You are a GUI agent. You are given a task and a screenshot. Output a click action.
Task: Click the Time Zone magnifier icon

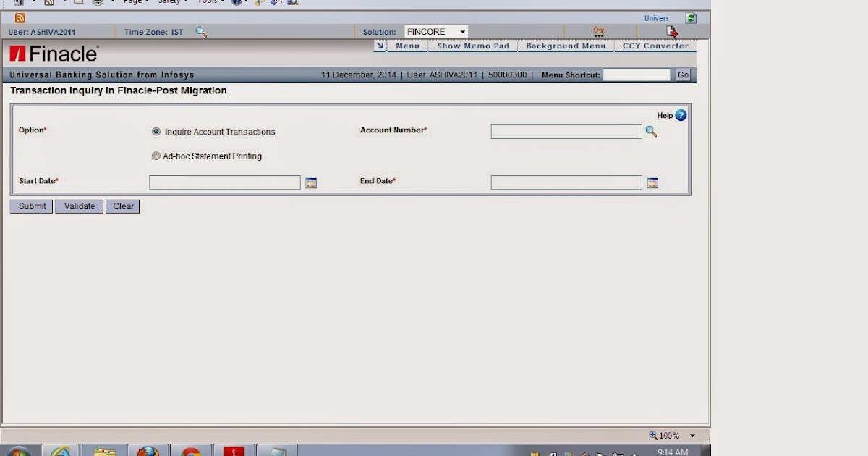[x=201, y=32]
